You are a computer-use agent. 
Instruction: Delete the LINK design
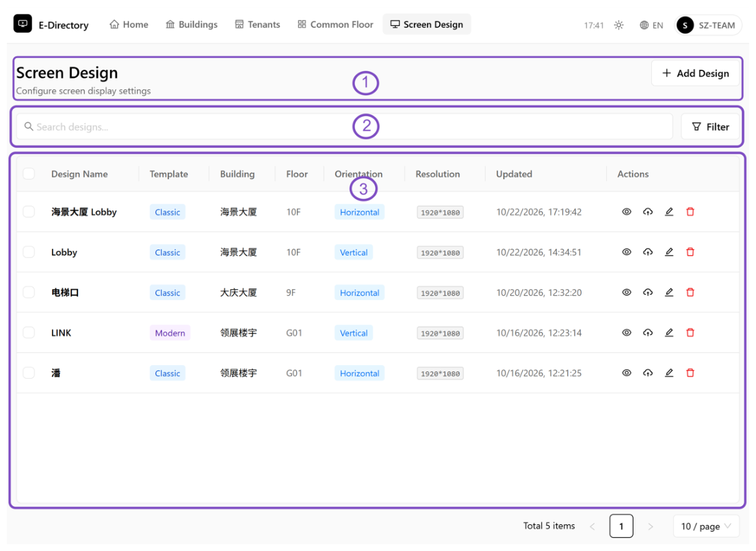coord(690,333)
